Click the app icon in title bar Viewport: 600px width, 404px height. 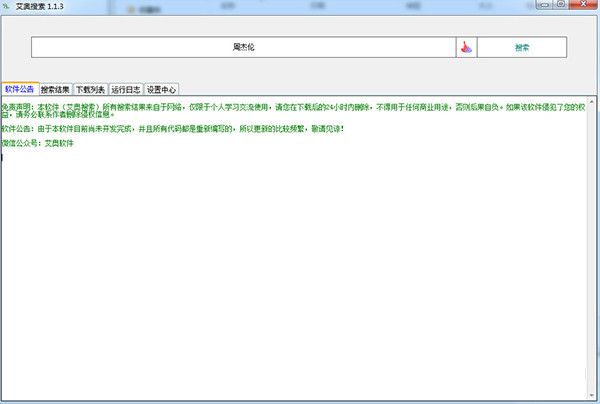[6, 6]
